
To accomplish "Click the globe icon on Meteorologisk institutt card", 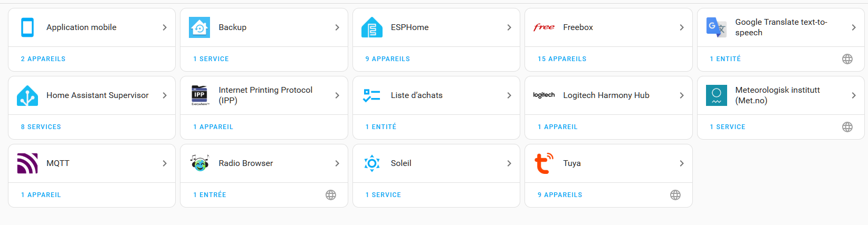I will click(847, 127).
